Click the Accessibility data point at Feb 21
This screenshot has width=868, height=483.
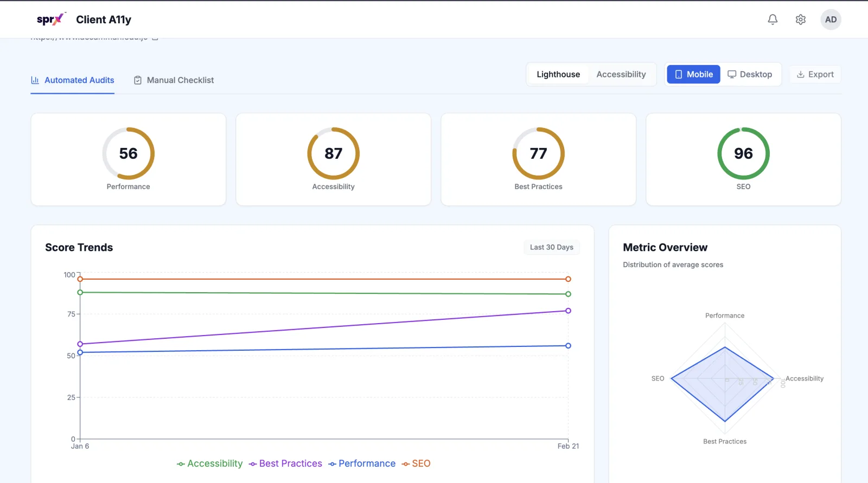tap(568, 294)
